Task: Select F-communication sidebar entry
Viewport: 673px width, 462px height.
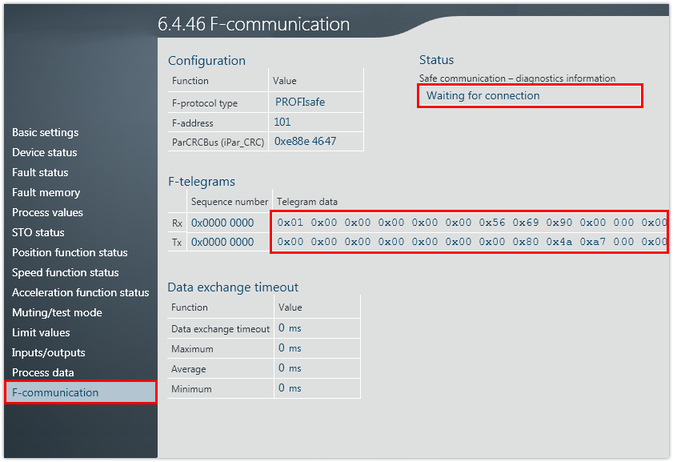Action: [55, 392]
